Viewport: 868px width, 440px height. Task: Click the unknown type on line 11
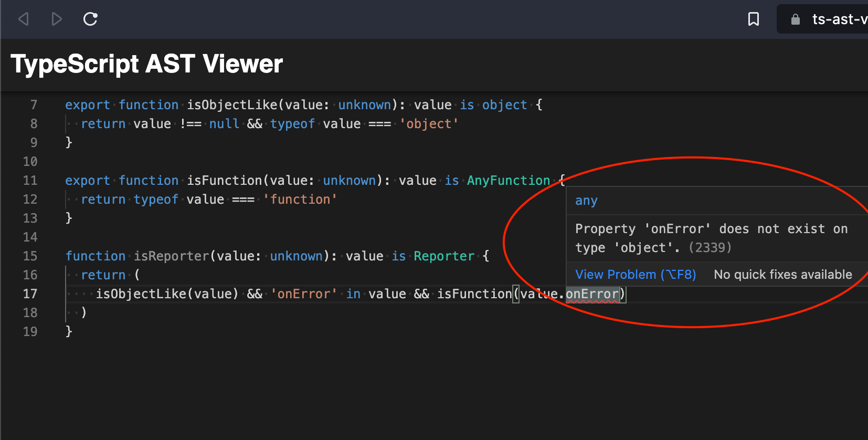[350, 181]
